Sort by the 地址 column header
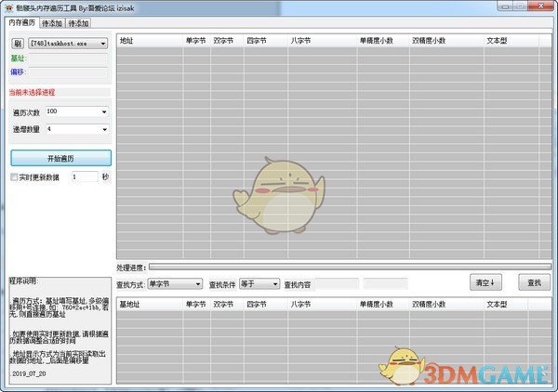The height and width of the screenshot is (392, 558). coord(150,41)
